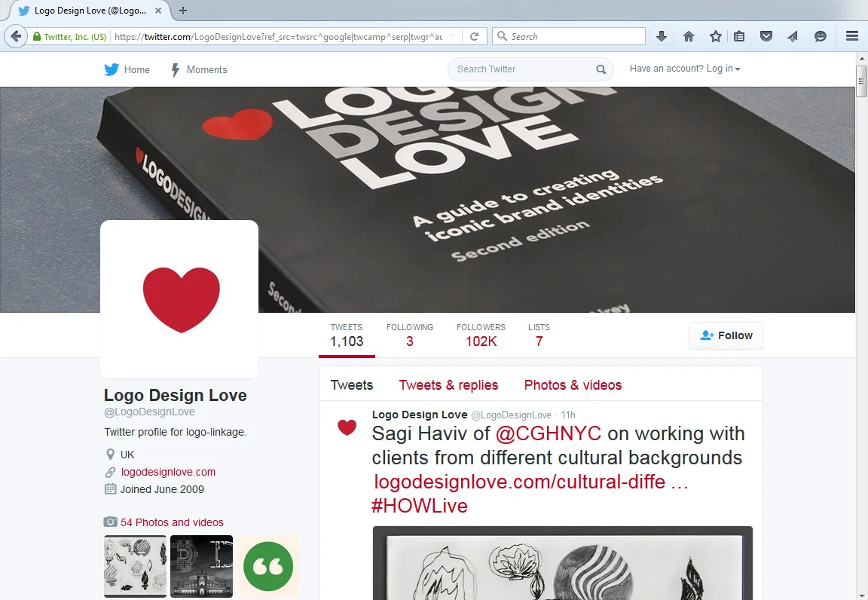The width and height of the screenshot is (868, 600).
Task: Switch to Tweets & replies tab
Action: [448, 385]
